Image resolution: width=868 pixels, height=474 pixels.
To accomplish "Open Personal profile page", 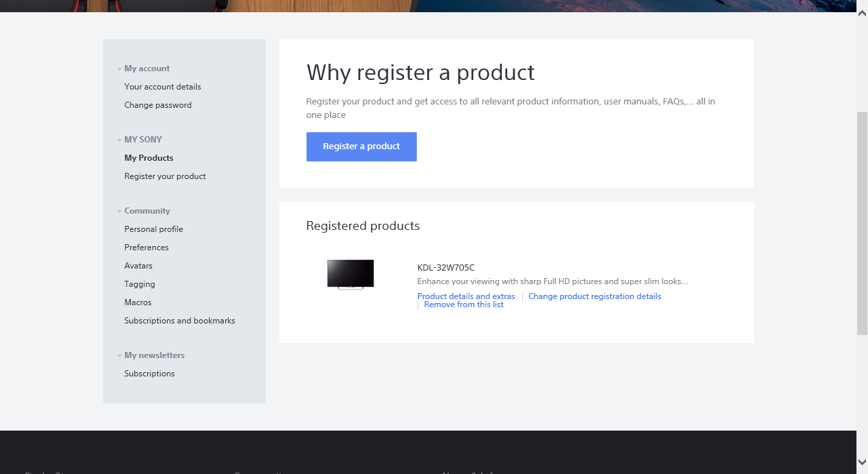I will point(153,229).
